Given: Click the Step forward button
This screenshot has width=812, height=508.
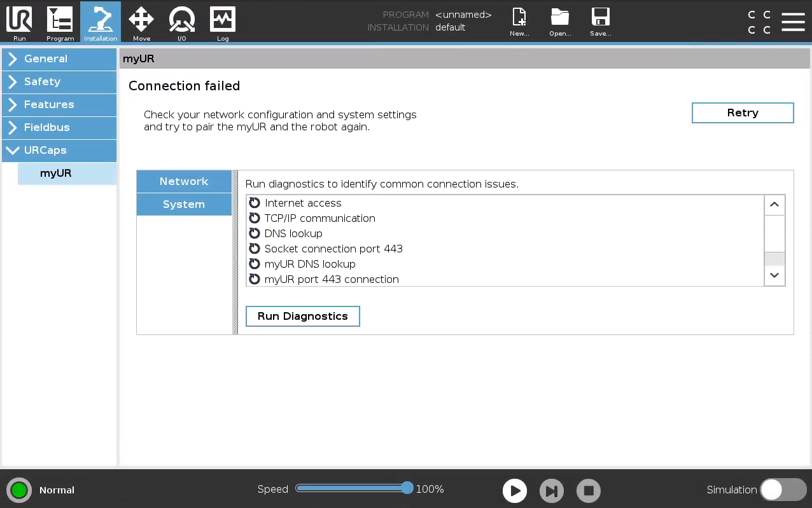Looking at the screenshot, I should (552, 490).
